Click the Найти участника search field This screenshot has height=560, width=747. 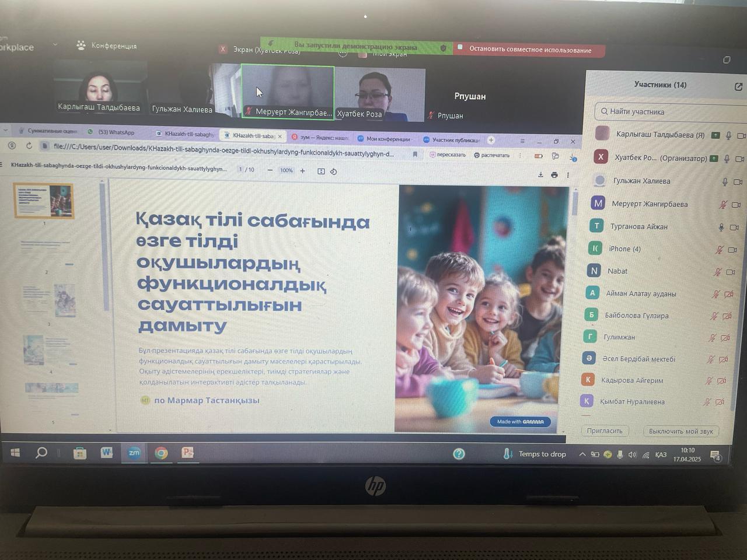coord(665,111)
